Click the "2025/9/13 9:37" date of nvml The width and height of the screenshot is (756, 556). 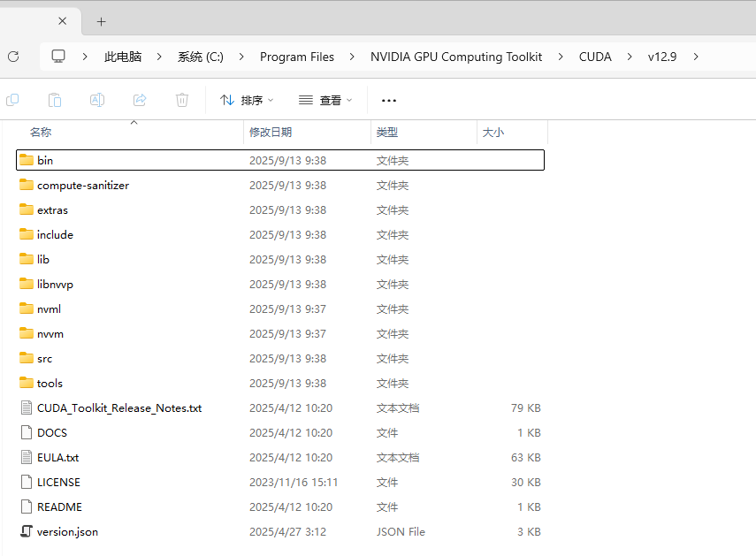[x=288, y=308]
